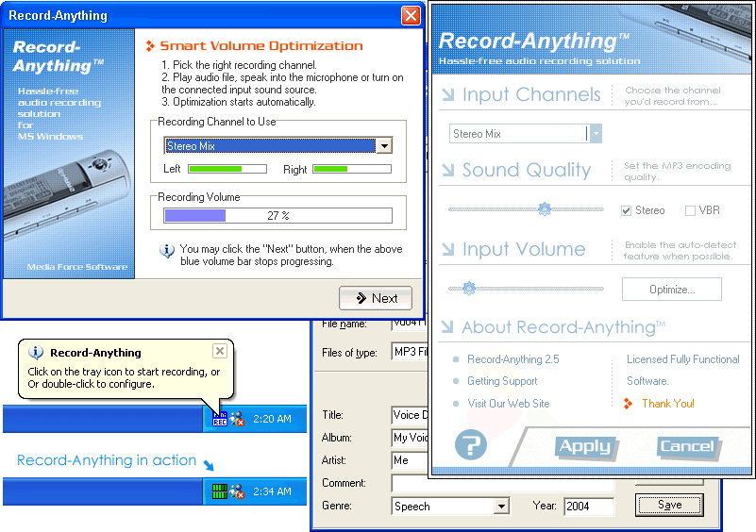Image resolution: width=756 pixels, height=532 pixels.
Task: Click the About Record-Anything arrow icon
Action: pos(447,326)
